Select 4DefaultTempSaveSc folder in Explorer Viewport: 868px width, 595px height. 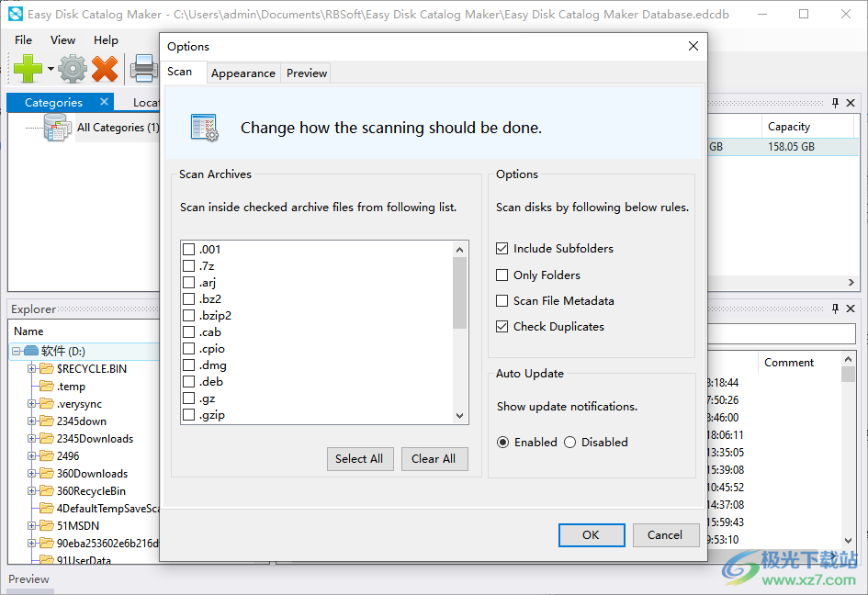108,508
